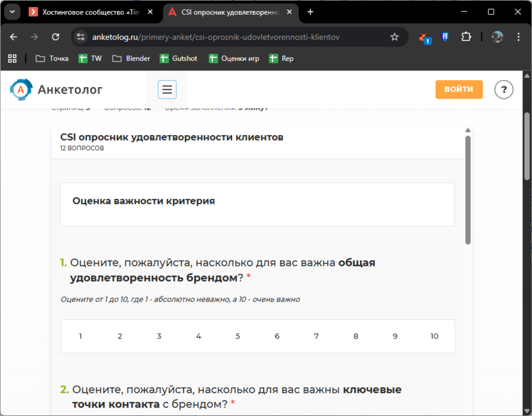Open the Точка bookmarks folder
This screenshot has width=532, height=416.
(x=51, y=58)
